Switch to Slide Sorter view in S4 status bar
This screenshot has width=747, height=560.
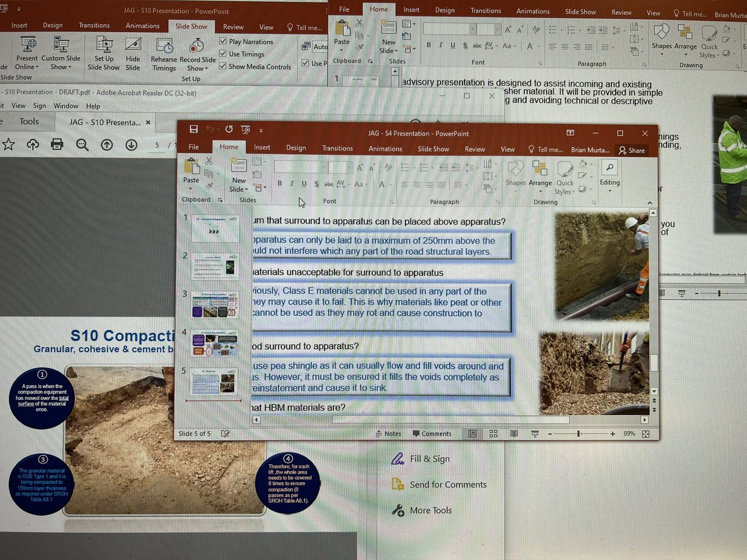coord(494,434)
